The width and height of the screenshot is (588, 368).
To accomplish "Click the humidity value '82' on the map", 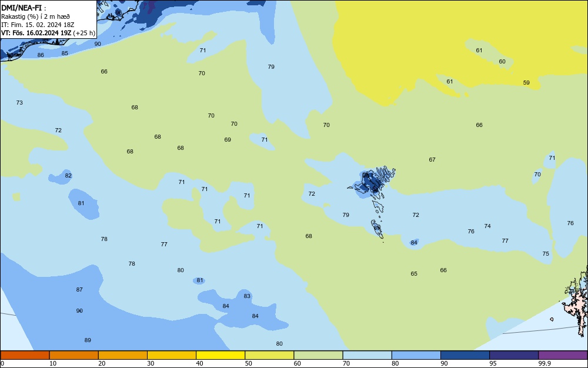I will [x=68, y=175].
